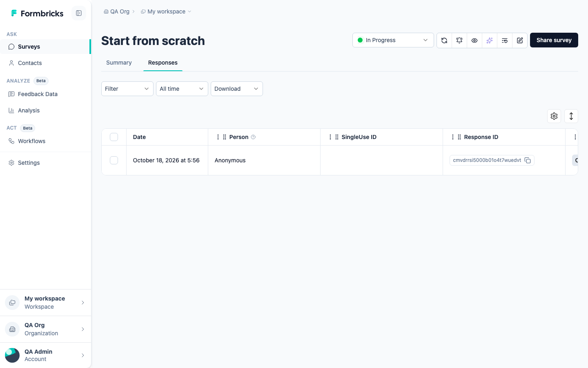Viewport: 588px width, 368px height.
Task: Select all rows with the header checkbox
Action: click(114, 137)
